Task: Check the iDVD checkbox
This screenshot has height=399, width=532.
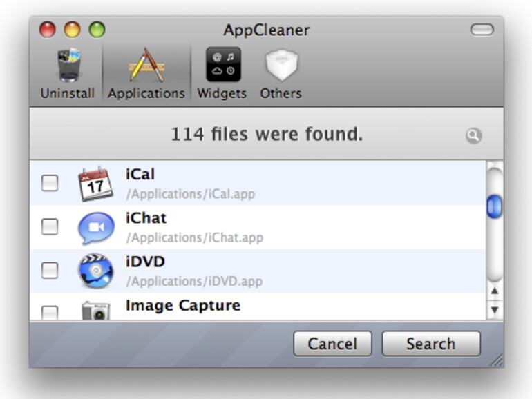Action: tap(50, 271)
